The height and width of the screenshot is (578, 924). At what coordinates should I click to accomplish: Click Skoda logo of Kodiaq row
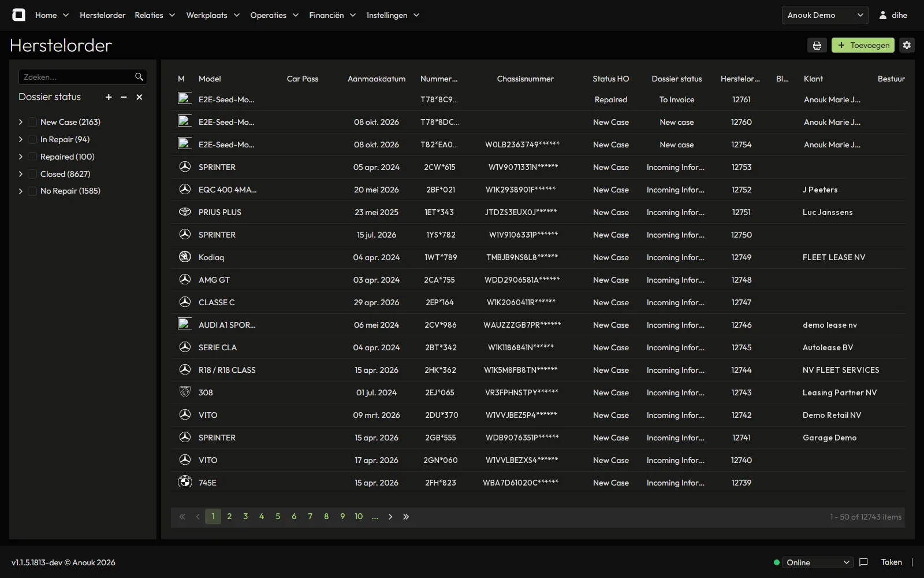pos(185,257)
